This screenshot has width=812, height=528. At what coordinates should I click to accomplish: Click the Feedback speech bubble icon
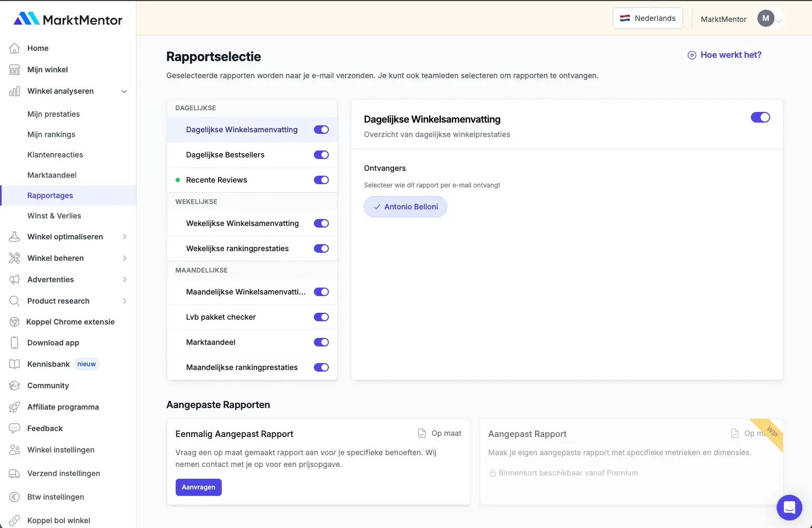[x=14, y=428]
